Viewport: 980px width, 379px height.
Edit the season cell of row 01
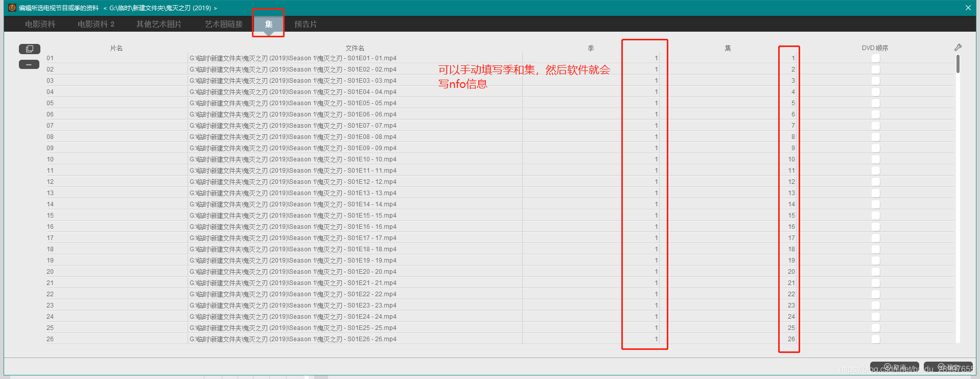click(591, 58)
